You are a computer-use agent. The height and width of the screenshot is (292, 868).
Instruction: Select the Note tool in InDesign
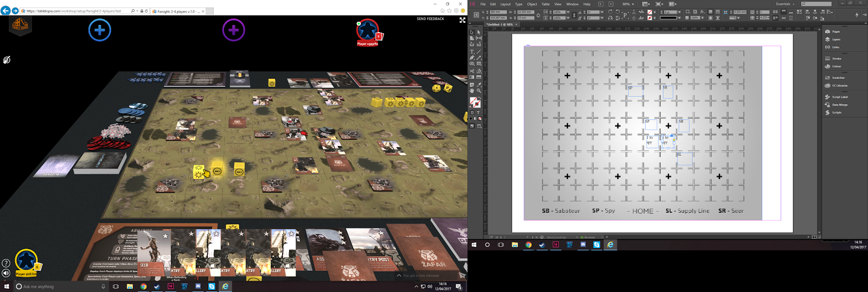(471, 85)
